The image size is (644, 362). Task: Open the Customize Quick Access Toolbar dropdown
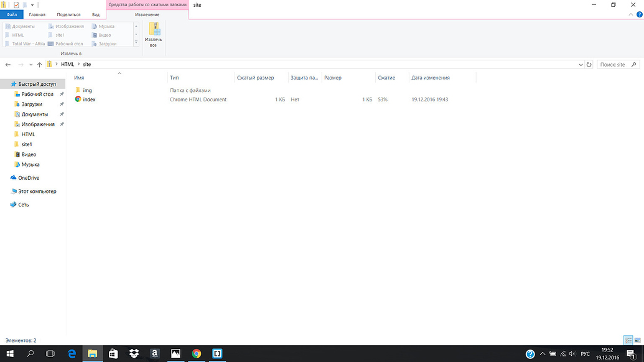click(x=32, y=6)
